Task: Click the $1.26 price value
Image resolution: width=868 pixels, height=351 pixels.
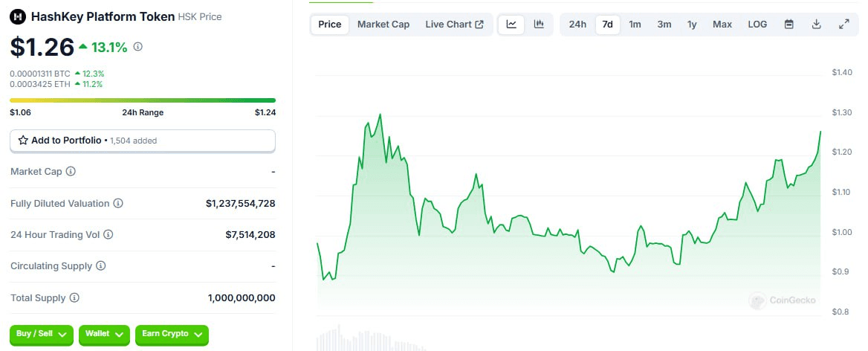Action: [x=42, y=47]
